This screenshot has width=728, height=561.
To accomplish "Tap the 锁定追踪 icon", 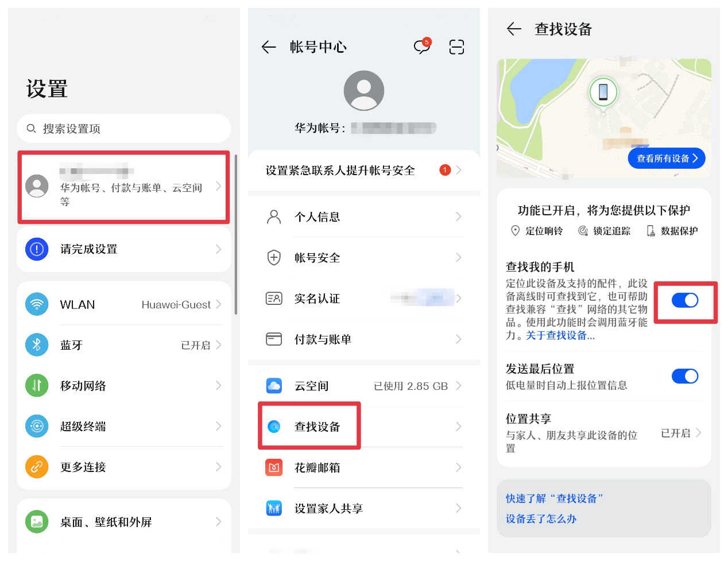I will pyautogui.click(x=583, y=231).
